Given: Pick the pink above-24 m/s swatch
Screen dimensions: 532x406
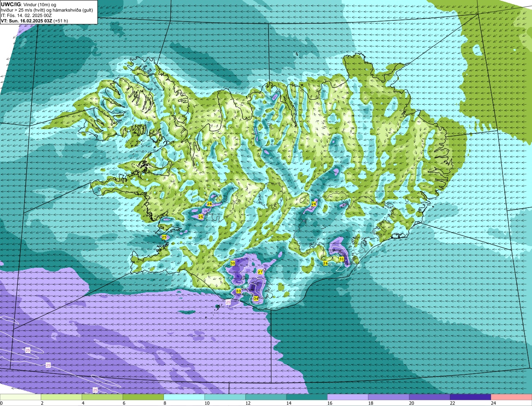Looking at the screenshot, I should pyautogui.click(x=512, y=397).
